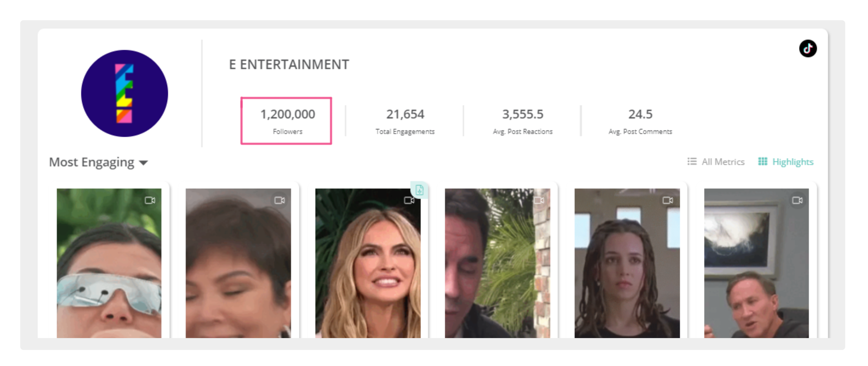Click video icon on short-haired woman post
Image resolution: width=868 pixels, height=366 pixels.
(x=280, y=200)
